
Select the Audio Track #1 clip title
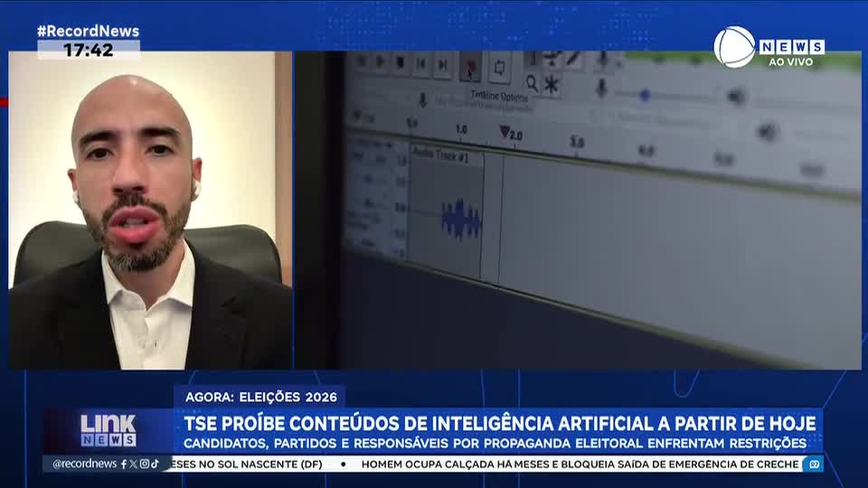pyautogui.click(x=440, y=155)
